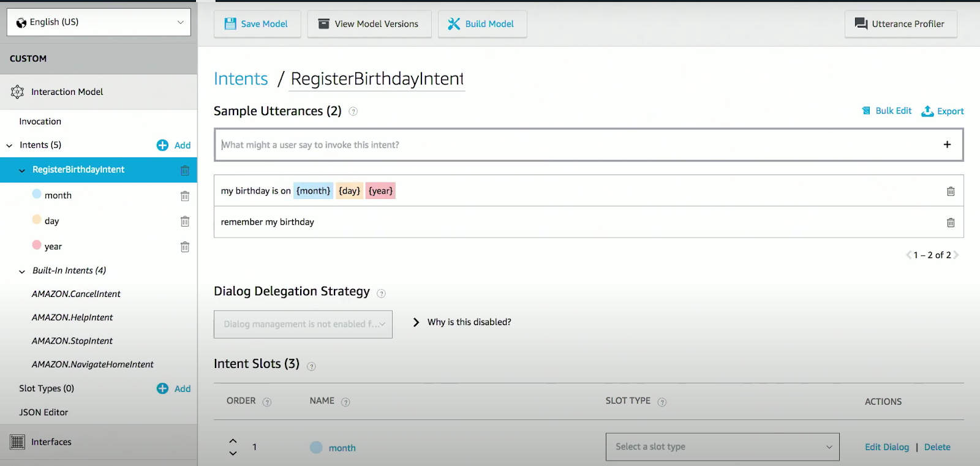Screen dimensions: 980x466
Task: Click the Build Model tools icon
Action: click(x=454, y=24)
